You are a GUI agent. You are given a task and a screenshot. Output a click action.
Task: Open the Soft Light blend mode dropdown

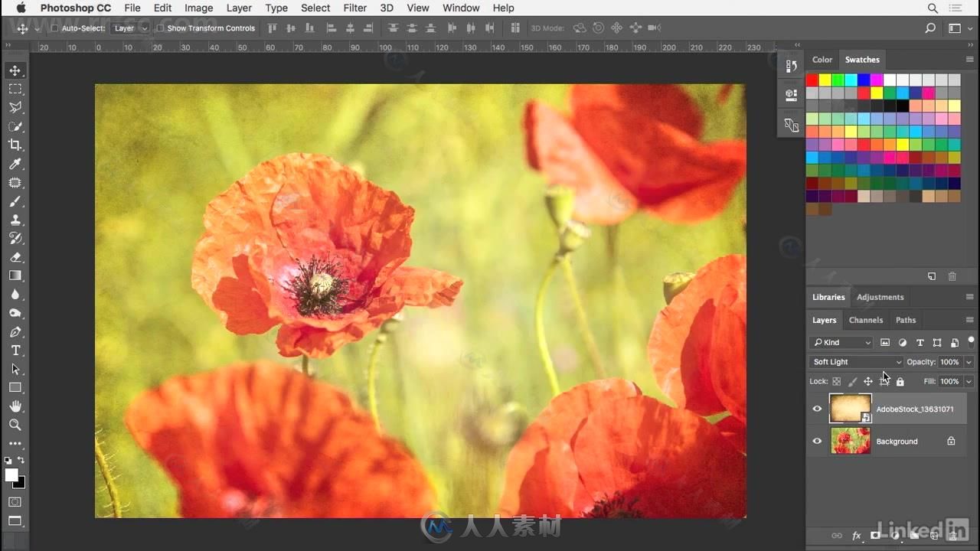tap(856, 362)
